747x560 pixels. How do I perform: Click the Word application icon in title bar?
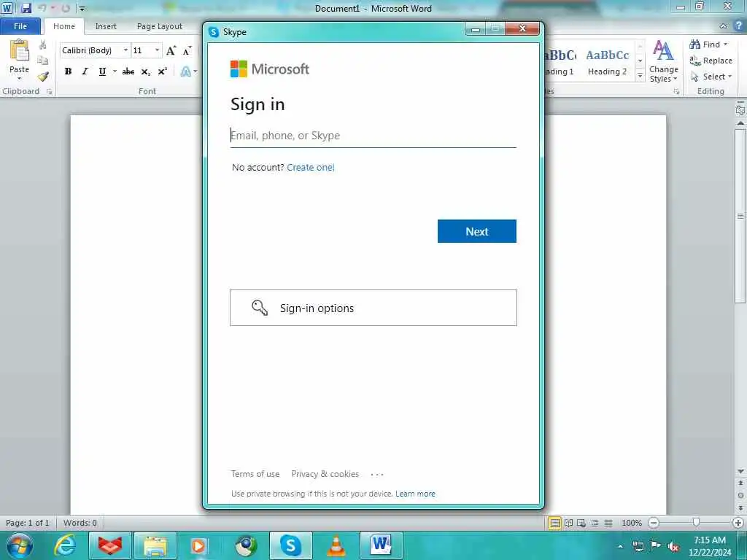pos(7,8)
